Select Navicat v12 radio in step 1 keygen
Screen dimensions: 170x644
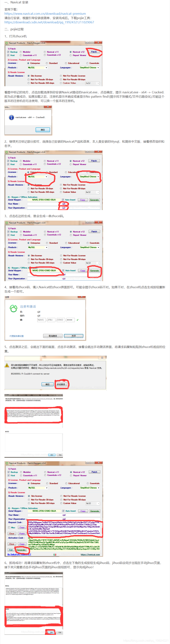[x=71, y=52]
